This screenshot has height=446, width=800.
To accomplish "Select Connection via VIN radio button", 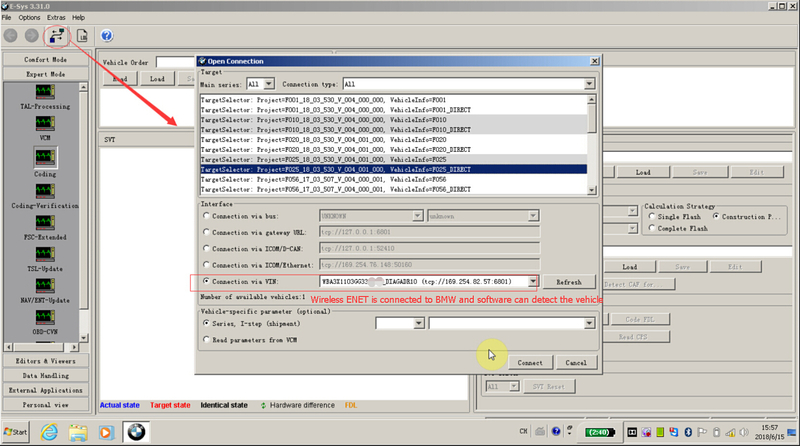I will [x=206, y=281].
